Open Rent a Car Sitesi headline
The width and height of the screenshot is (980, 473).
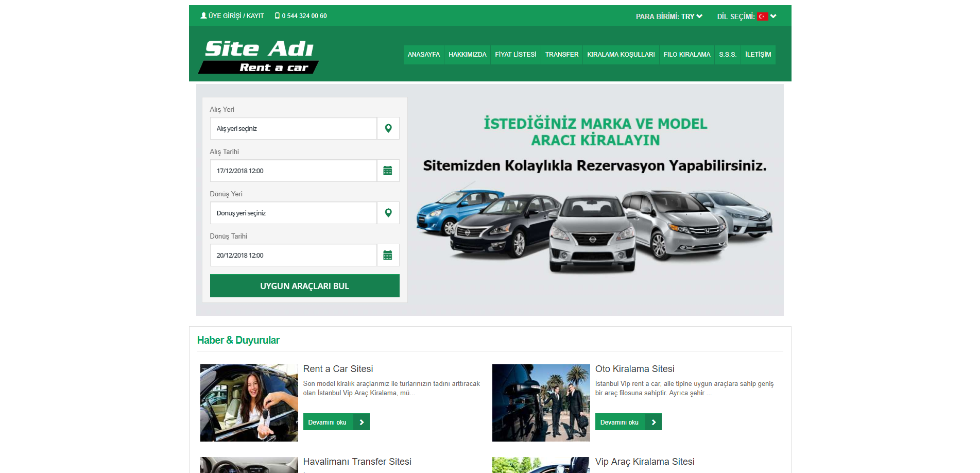point(338,369)
